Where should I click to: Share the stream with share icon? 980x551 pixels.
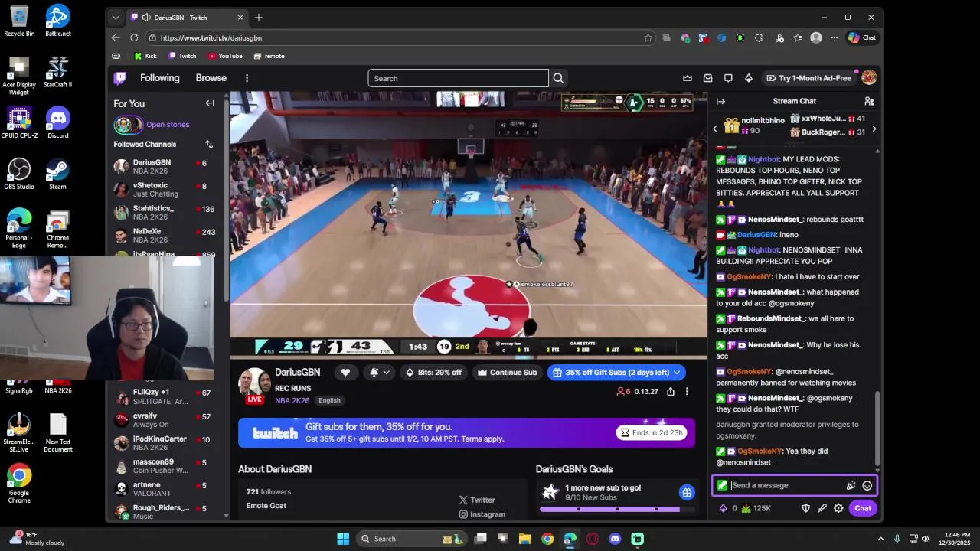pyautogui.click(x=671, y=391)
